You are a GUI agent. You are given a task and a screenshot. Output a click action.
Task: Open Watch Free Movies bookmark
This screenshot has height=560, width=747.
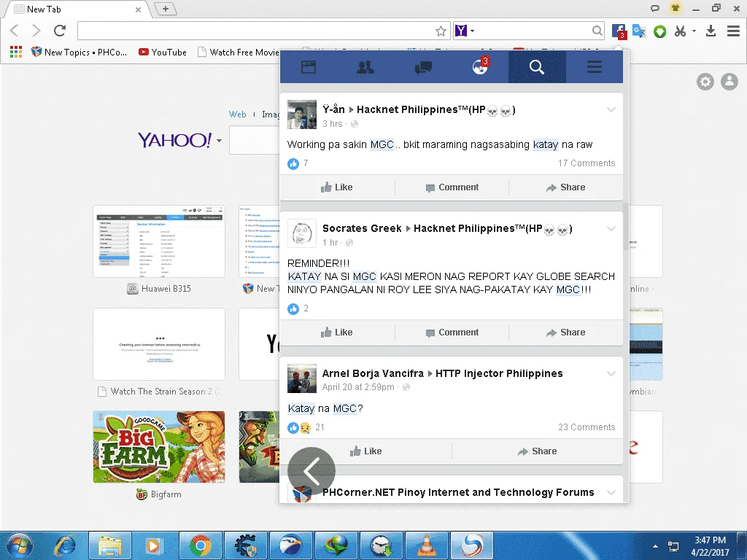(239, 52)
